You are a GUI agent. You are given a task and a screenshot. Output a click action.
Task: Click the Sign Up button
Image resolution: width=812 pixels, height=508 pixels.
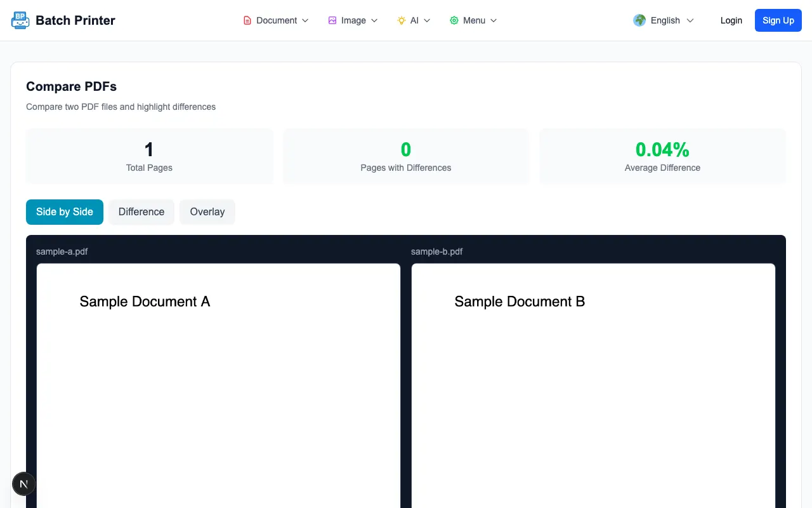click(x=778, y=20)
